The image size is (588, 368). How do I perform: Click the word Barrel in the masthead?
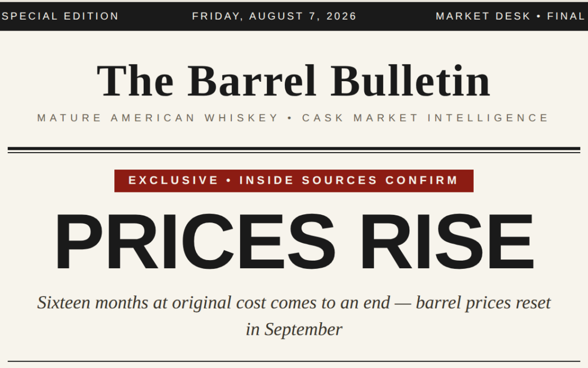pos(251,81)
